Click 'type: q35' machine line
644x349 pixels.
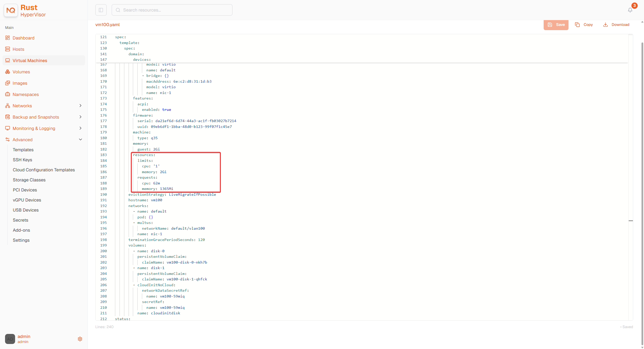[147, 138]
